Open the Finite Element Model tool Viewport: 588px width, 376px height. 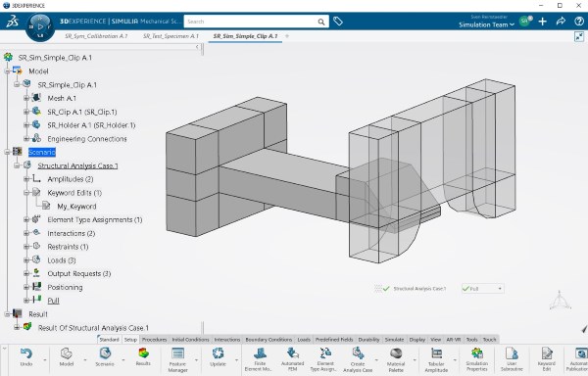coord(260,353)
